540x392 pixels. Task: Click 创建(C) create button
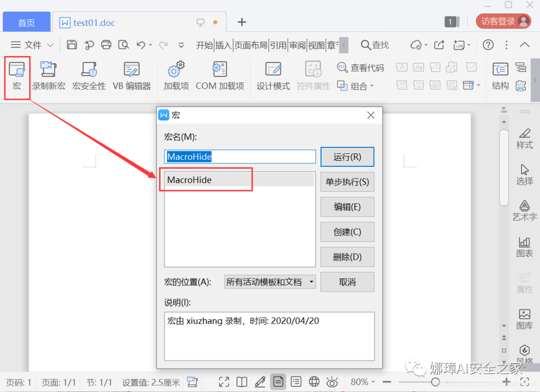click(347, 232)
